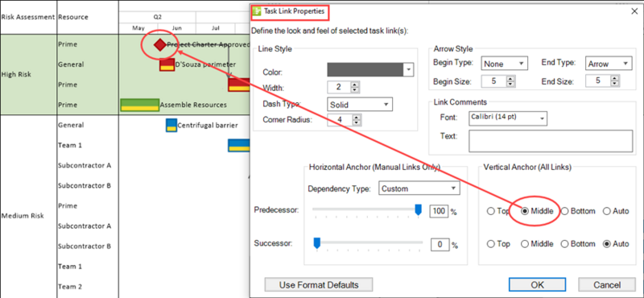
Task: Click the Medium Risk swimlane label
Action: pyautogui.click(x=23, y=216)
